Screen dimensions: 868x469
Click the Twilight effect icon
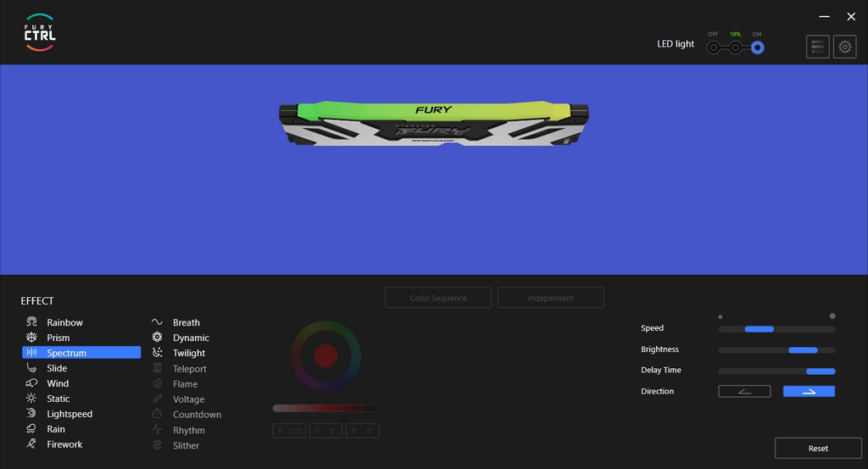[x=157, y=352]
